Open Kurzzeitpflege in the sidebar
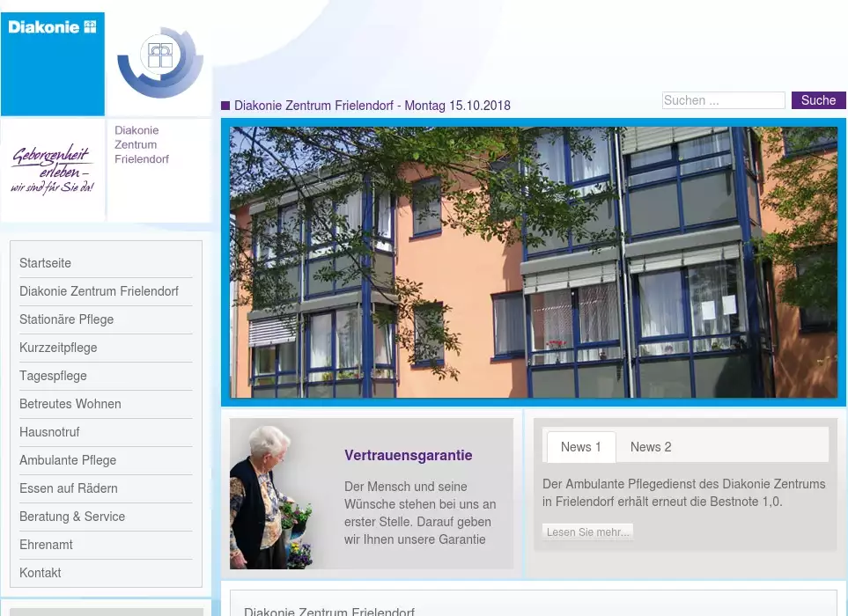This screenshot has height=616, width=848. pos(58,348)
